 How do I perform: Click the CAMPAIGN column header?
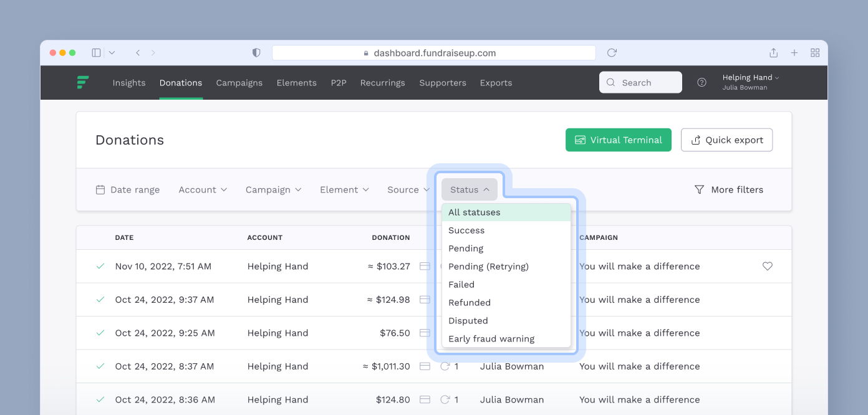[599, 237]
